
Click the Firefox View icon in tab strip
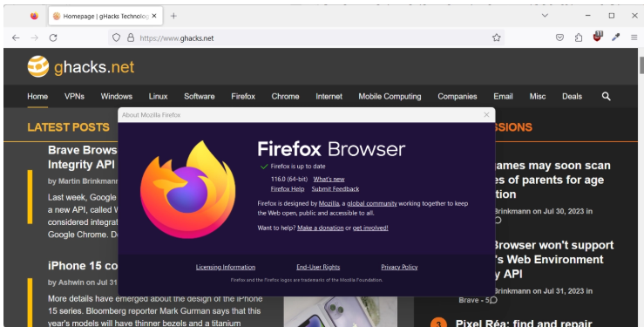(x=34, y=16)
